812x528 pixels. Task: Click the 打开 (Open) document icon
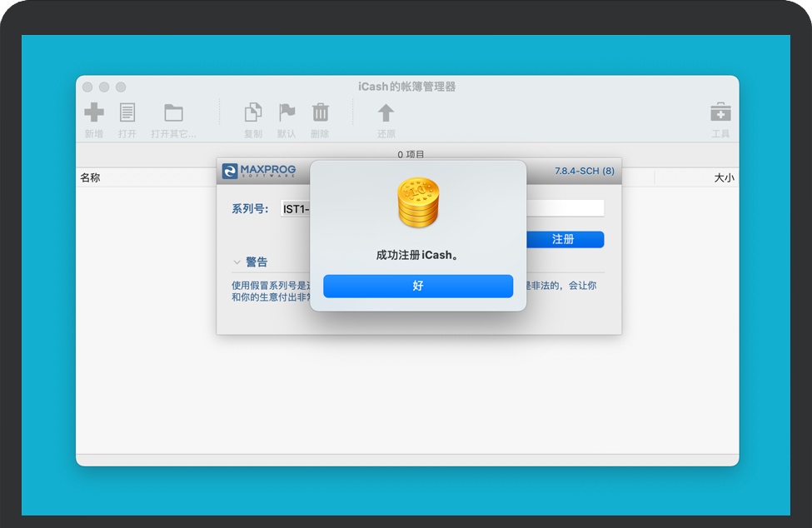[x=127, y=112]
